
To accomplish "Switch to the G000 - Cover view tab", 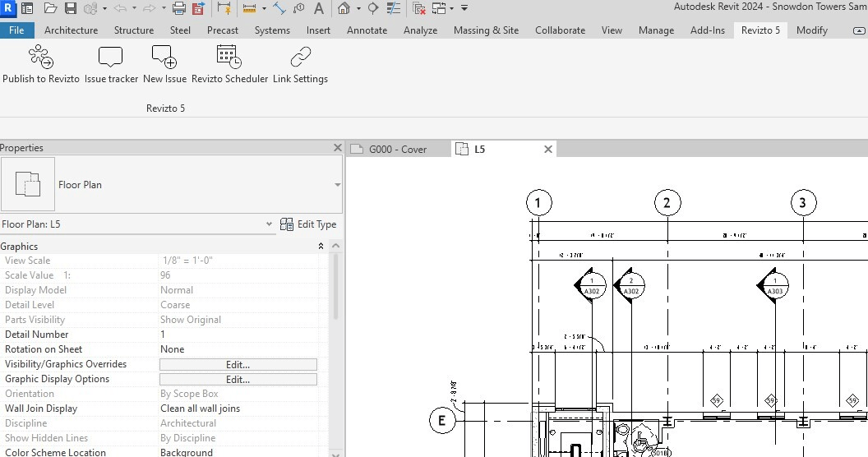I will click(x=398, y=150).
